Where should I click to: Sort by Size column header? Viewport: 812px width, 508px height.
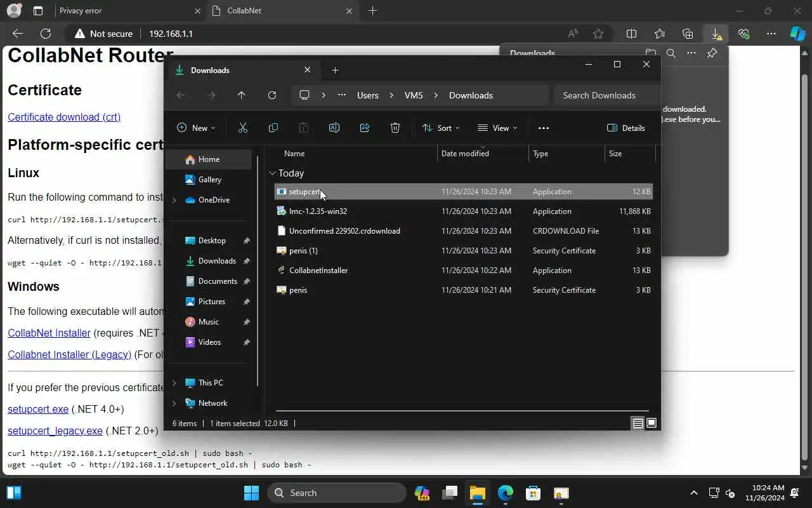629,153
